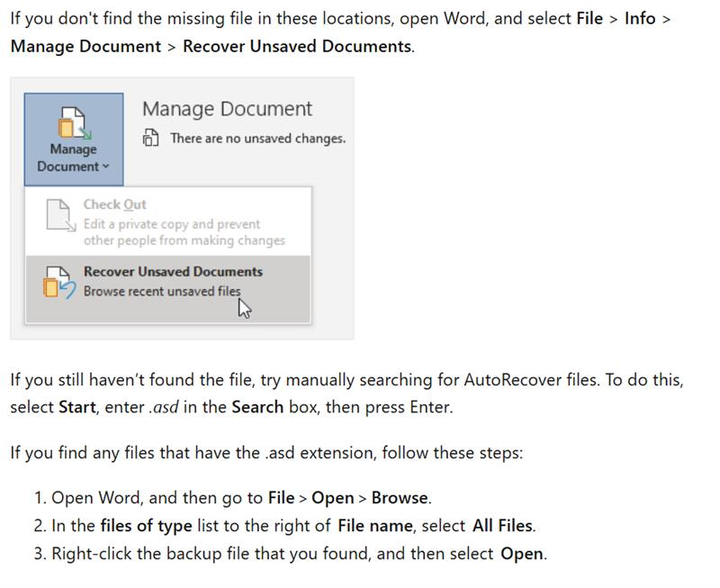Screen dimensions: 720x588
Task: Click the document icon beside "There are no unsaved changes"
Action: coord(149,138)
